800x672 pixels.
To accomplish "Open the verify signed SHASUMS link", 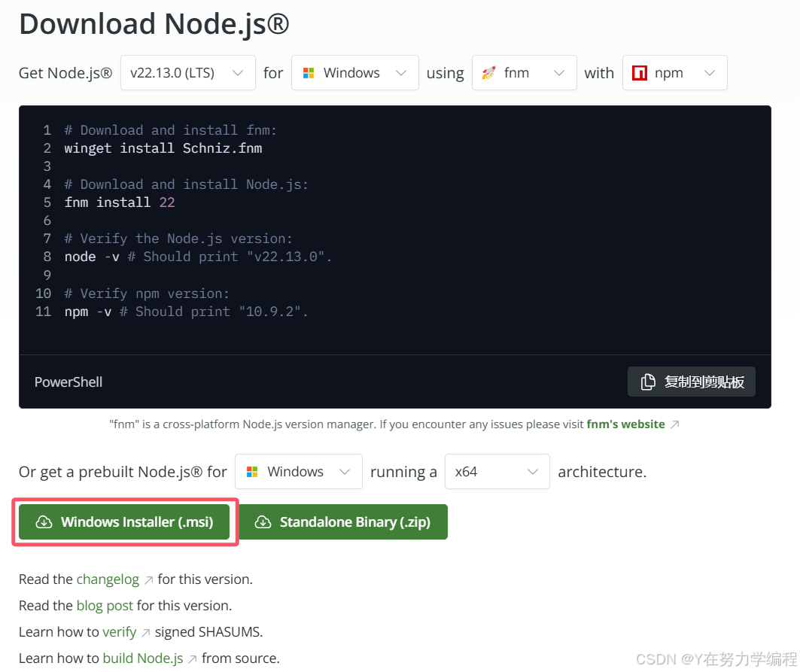I will [120, 632].
